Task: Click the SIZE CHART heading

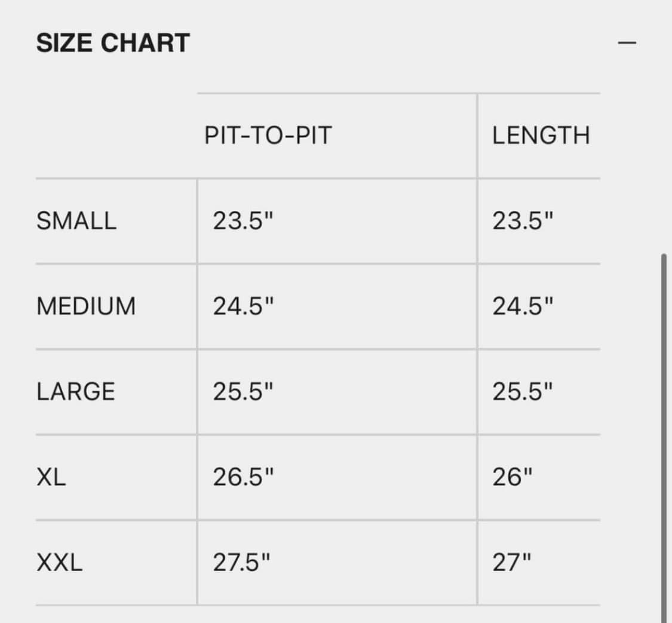Action: click(113, 44)
